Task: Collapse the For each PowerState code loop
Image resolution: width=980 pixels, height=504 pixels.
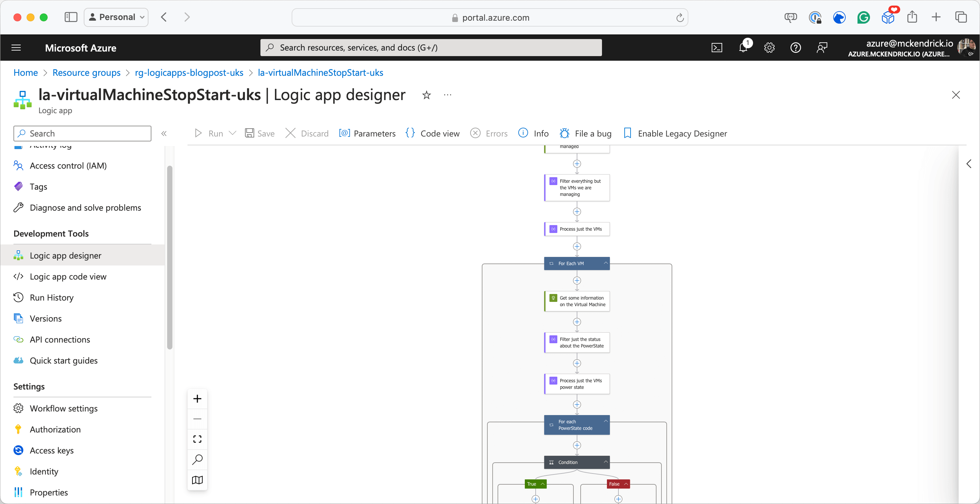Action: tap(606, 421)
